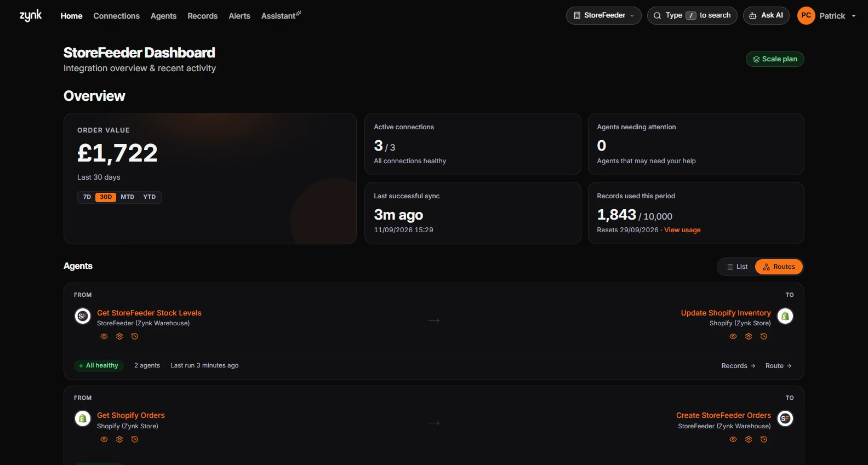Image resolution: width=868 pixels, height=465 pixels.
Task: Open history icon under Update Shopify Inventory
Action: 764,336
